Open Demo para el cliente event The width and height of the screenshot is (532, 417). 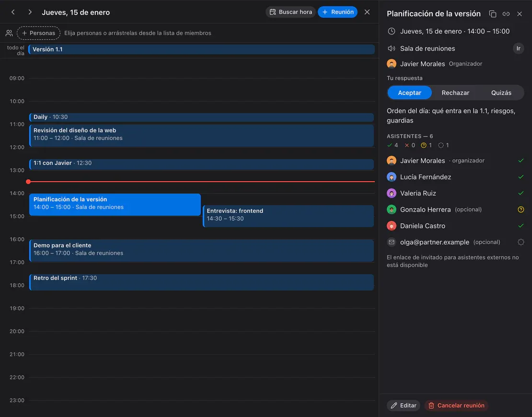click(201, 250)
